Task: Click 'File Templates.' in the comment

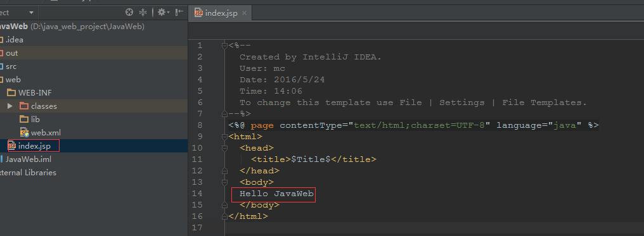Action: (544, 102)
